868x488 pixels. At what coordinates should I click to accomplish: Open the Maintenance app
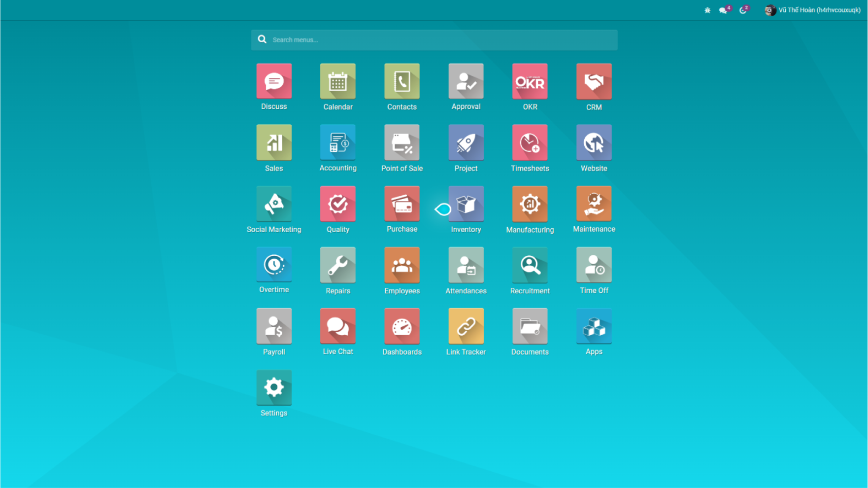[594, 204]
